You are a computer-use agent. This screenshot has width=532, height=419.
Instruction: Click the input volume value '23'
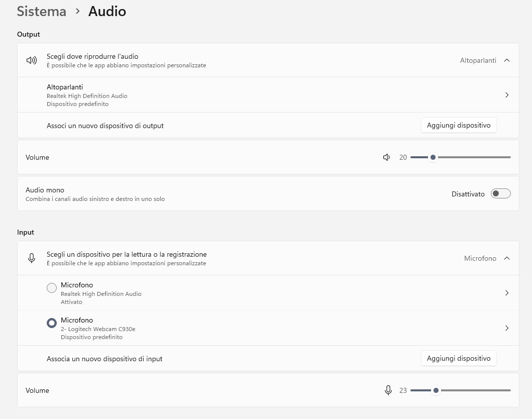403,390
